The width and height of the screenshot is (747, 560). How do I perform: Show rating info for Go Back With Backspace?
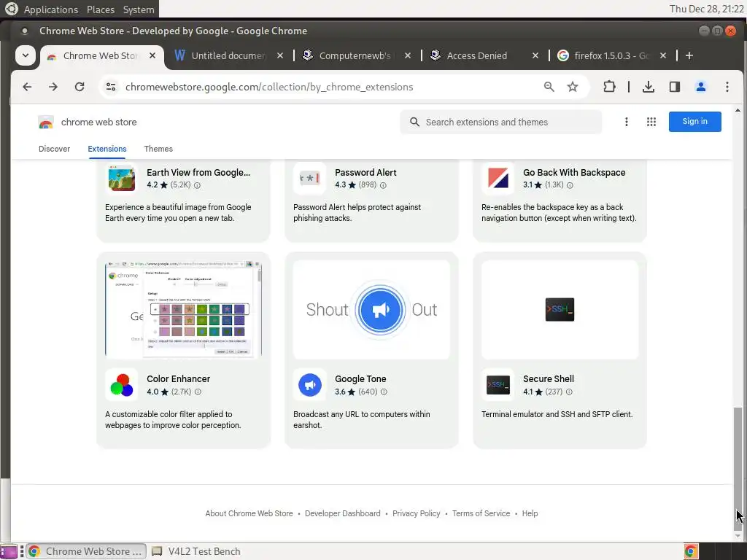pos(570,185)
